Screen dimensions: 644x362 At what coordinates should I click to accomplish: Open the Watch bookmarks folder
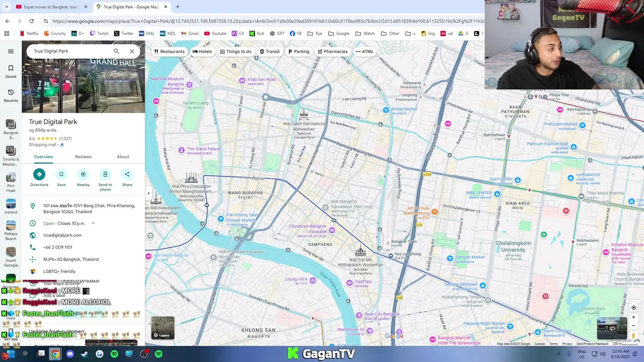pos(365,34)
